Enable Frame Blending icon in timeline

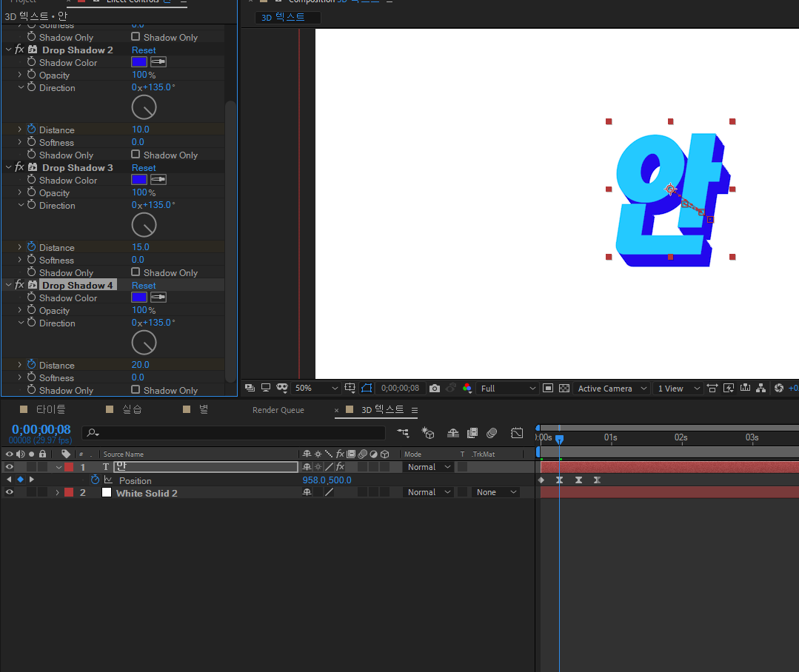(x=472, y=433)
